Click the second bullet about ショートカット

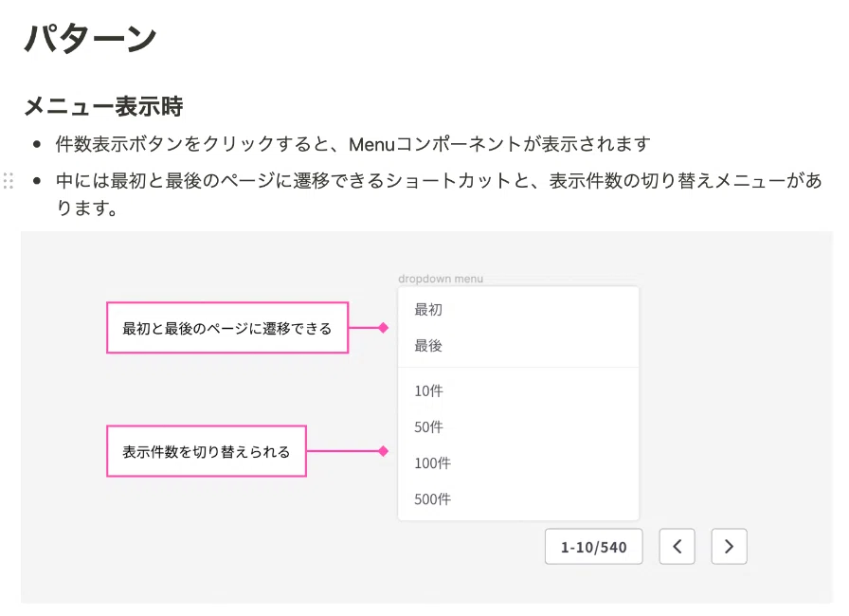439,193
